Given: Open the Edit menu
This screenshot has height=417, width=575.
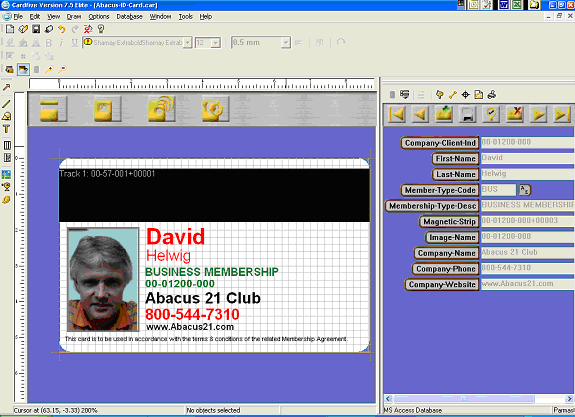Looking at the screenshot, I should (x=35, y=17).
